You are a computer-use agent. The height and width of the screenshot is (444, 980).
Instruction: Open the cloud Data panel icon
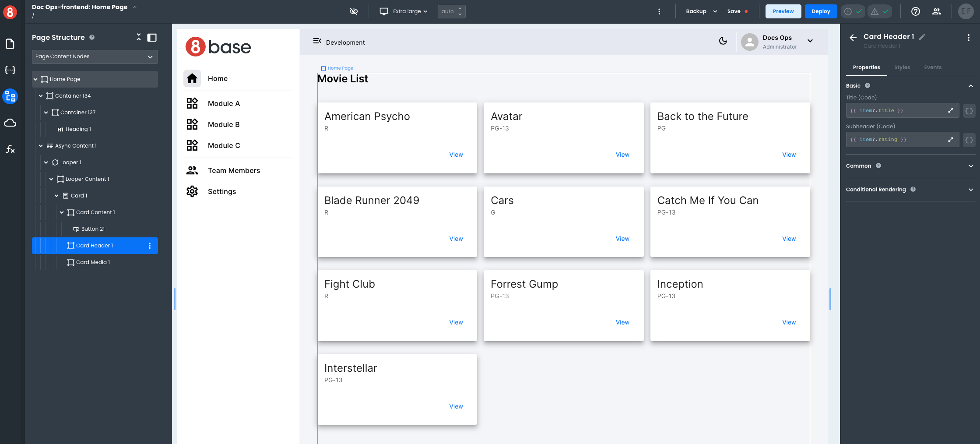point(10,123)
